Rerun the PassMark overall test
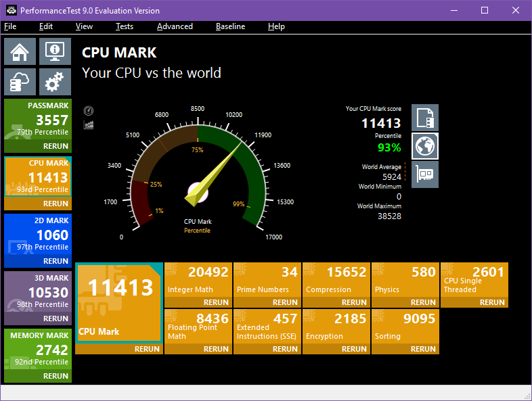532x401 pixels. 38,146
